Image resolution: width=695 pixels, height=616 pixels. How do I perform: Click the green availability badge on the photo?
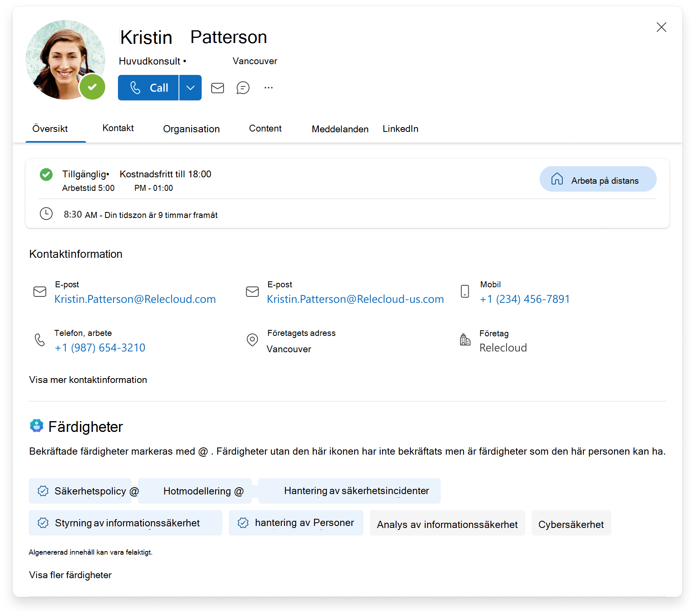pyautogui.click(x=92, y=87)
